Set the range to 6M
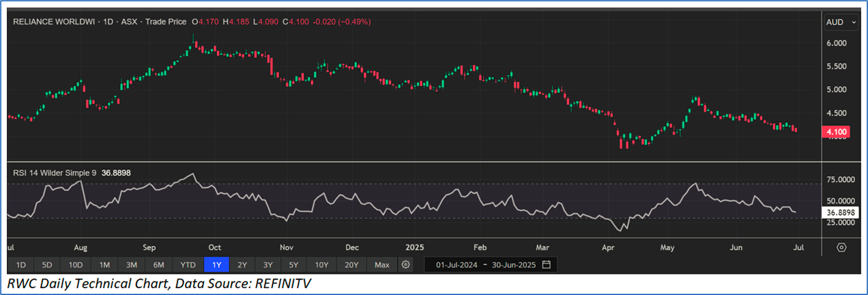The image size is (868, 295). pos(159,265)
